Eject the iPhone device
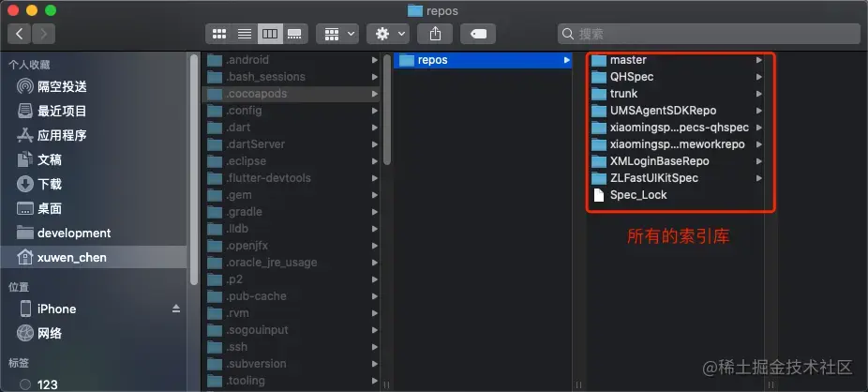This screenshot has height=392, width=868. (x=176, y=309)
